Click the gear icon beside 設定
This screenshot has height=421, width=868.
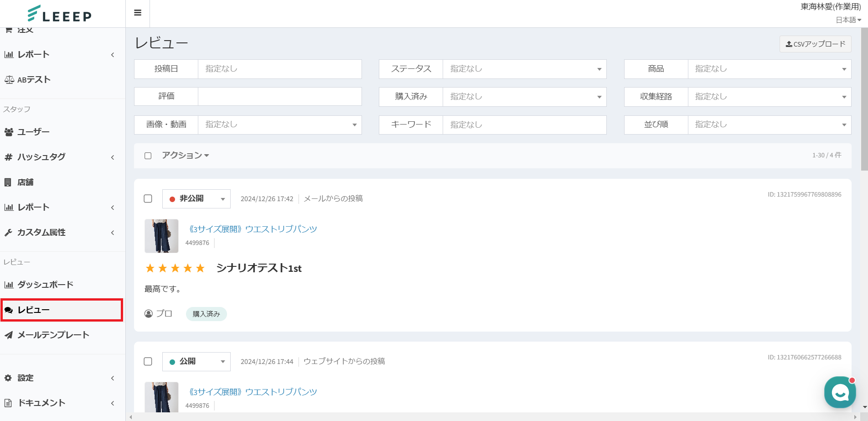coord(8,378)
